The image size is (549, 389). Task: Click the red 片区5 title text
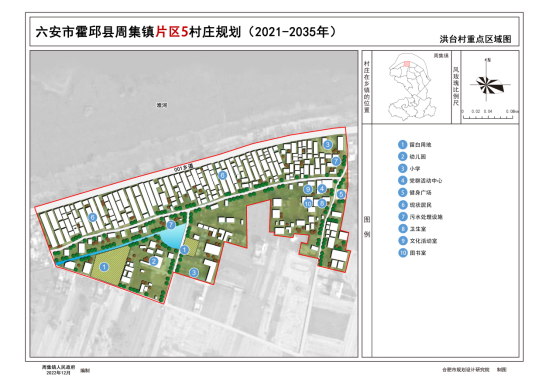pyautogui.click(x=172, y=32)
